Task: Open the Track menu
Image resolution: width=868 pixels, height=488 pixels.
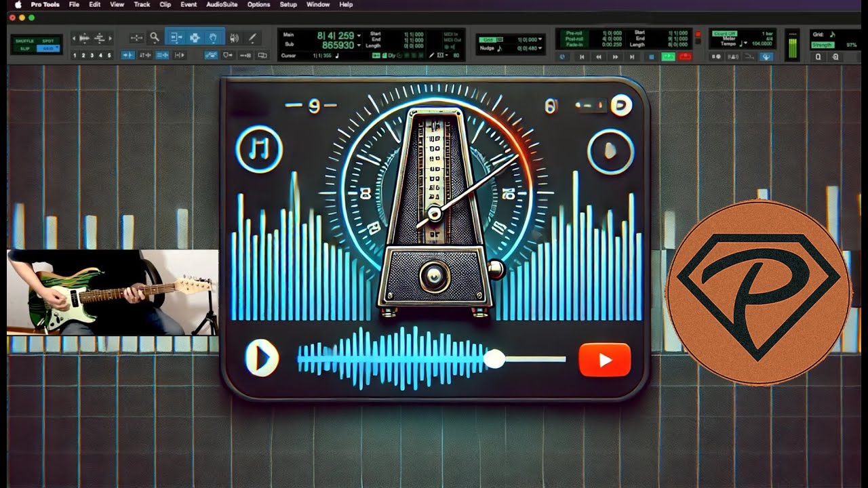Action: [142, 4]
